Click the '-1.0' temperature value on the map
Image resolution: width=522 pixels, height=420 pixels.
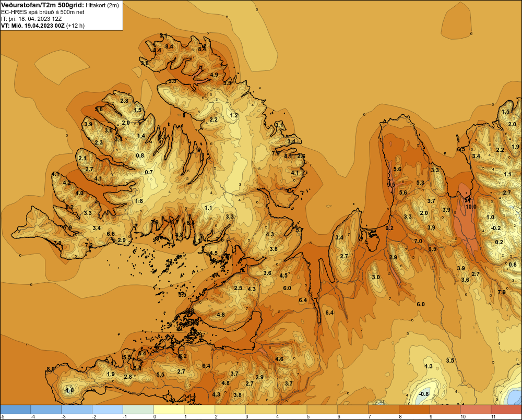coord(68,390)
